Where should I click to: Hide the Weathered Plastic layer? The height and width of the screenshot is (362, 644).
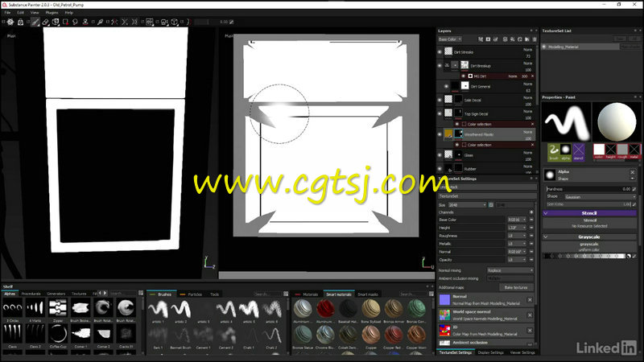(x=440, y=134)
